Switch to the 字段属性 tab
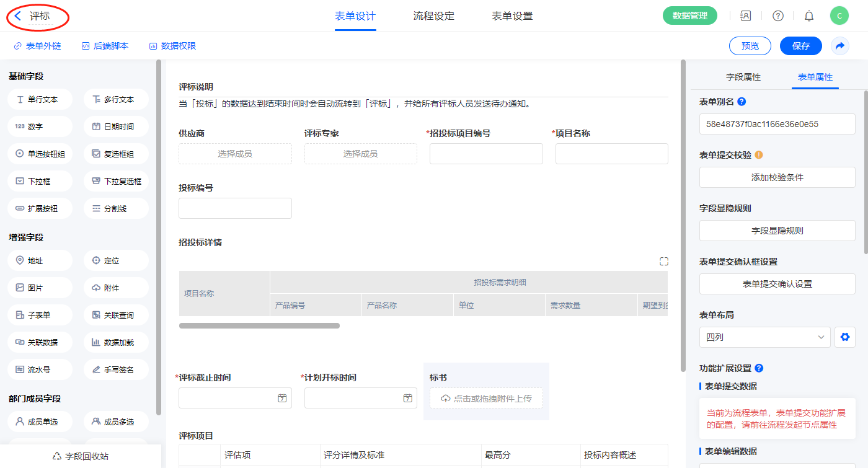Screen dimensions: 868x468 click(x=743, y=77)
